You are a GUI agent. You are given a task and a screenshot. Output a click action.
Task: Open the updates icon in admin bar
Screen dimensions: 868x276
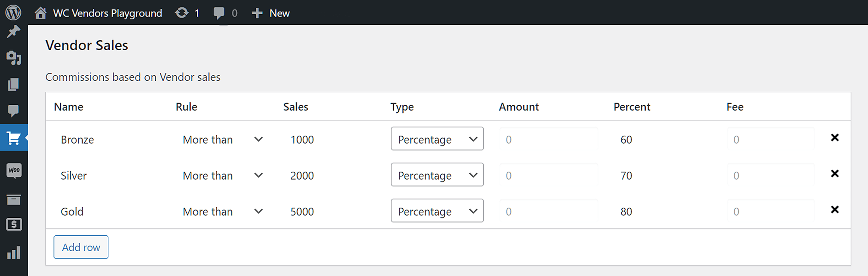[x=182, y=13]
